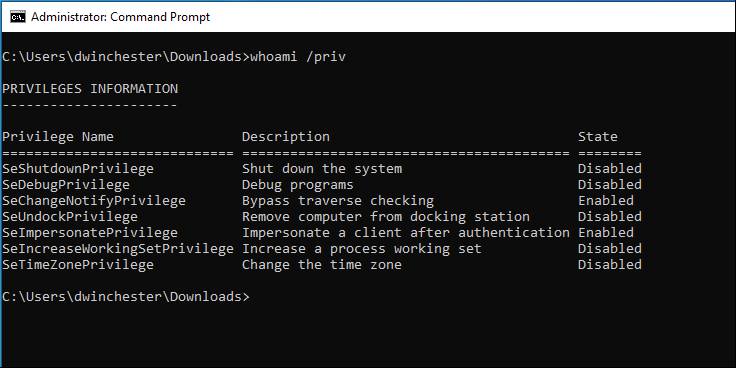Click the SeTimeZonePrivilege entry

coord(78,265)
